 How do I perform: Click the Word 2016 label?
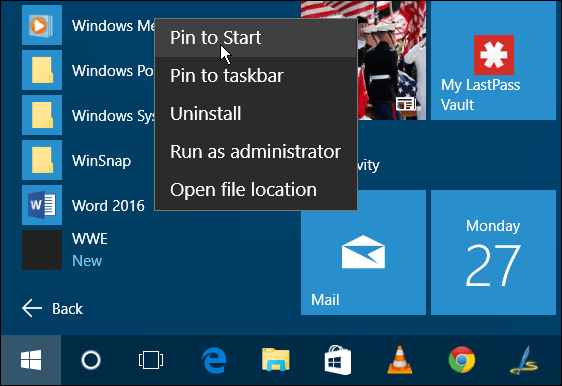click(108, 206)
